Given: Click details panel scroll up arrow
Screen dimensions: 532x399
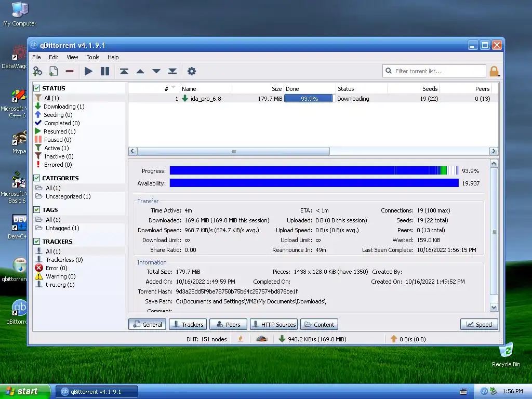Looking at the screenshot, I should tap(494, 164).
